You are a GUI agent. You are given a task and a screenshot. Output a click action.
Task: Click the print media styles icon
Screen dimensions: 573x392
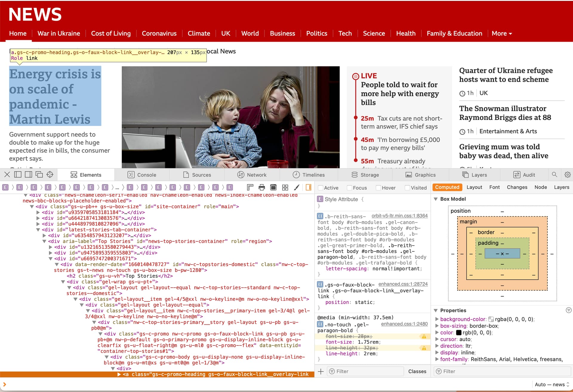[262, 187]
